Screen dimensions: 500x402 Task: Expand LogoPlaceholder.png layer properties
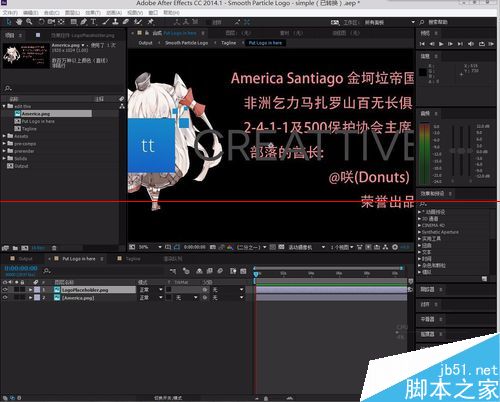pos(30,290)
